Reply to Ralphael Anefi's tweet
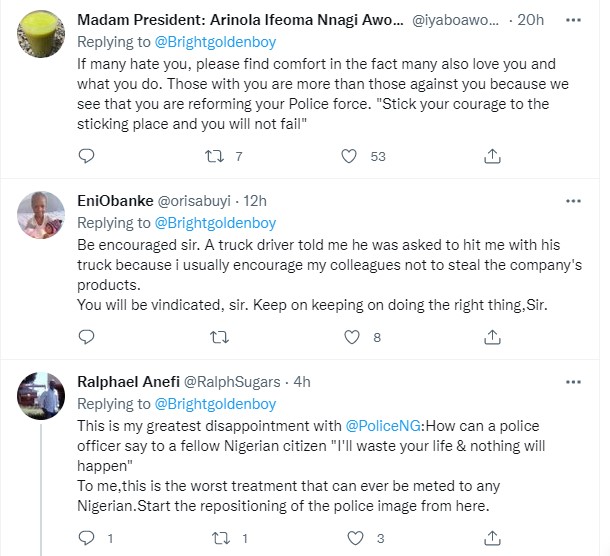Viewport: 610px width, 556px height. pyautogui.click(x=86, y=538)
